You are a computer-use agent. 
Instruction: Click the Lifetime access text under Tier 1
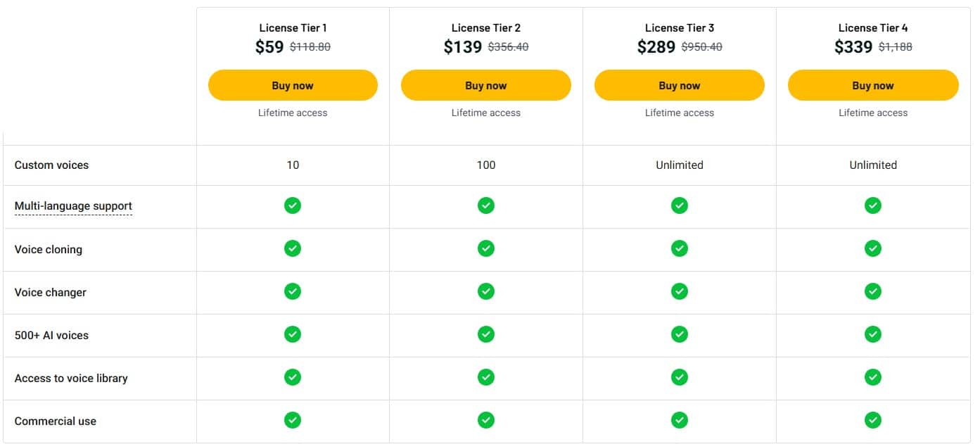click(292, 112)
